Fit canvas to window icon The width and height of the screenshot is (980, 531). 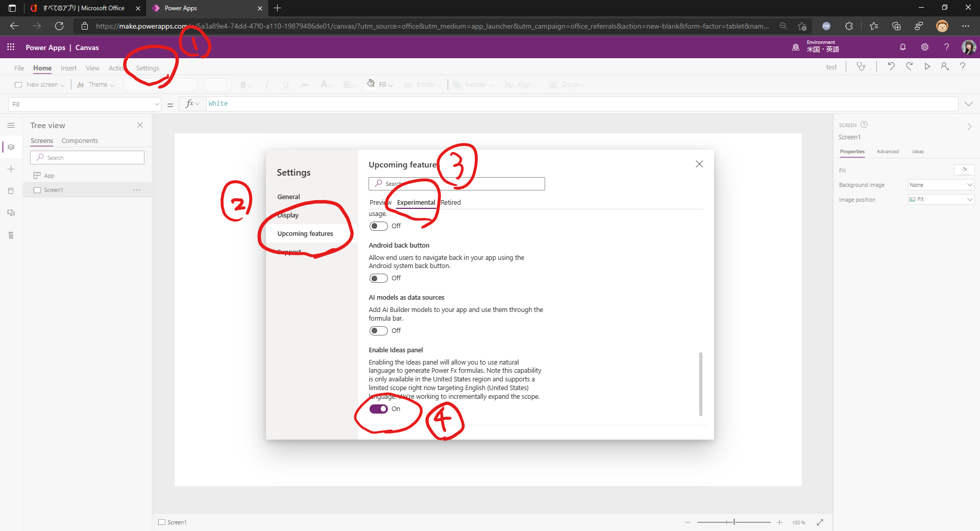(x=820, y=522)
